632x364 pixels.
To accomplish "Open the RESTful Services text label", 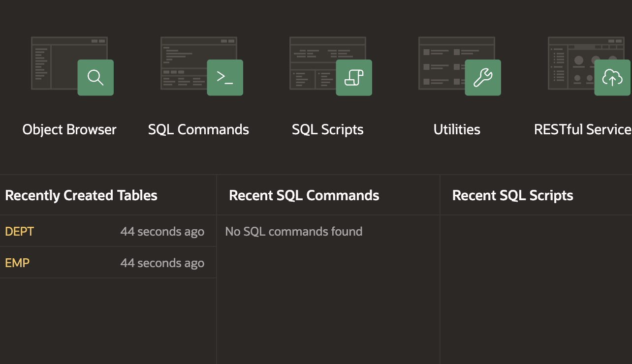I will 583,130.
